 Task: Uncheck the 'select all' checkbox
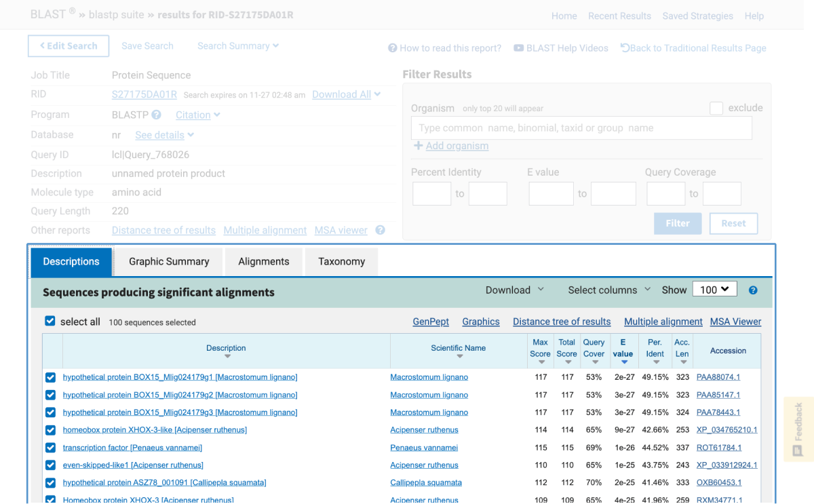click(x=50, y=322)
